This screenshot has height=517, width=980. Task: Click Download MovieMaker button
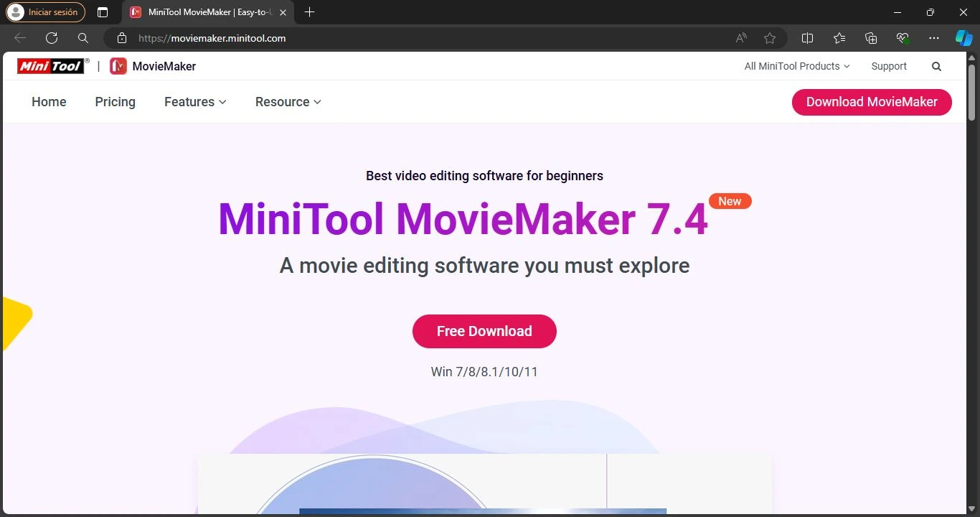(x=872, y=102)
